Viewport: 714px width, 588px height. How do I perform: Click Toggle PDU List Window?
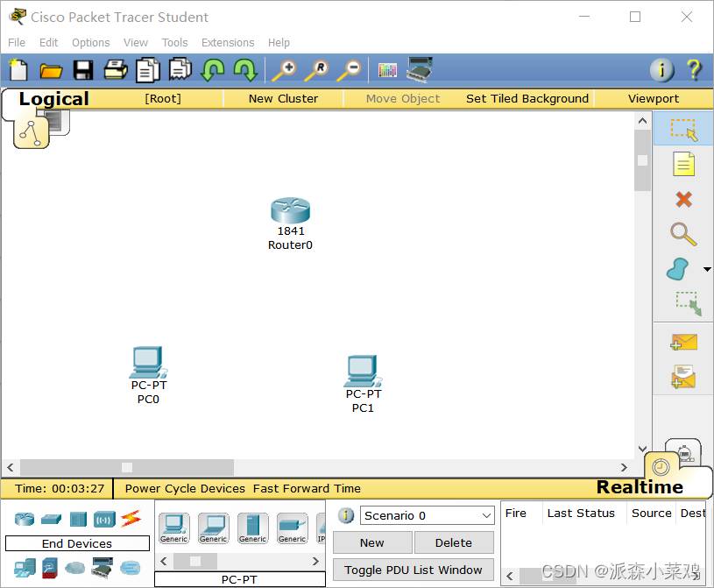coord(413,570)
